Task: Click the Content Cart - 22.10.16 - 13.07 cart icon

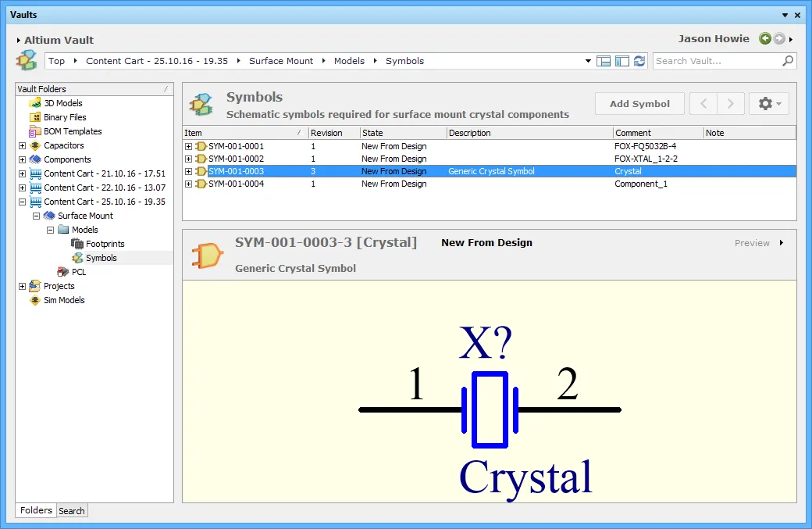Action: coord(35,188)
